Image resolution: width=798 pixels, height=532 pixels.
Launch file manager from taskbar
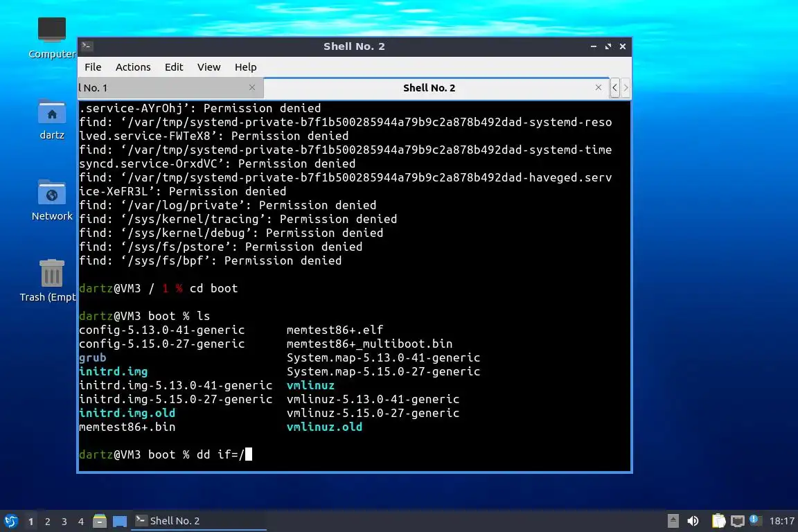point(100,521)
